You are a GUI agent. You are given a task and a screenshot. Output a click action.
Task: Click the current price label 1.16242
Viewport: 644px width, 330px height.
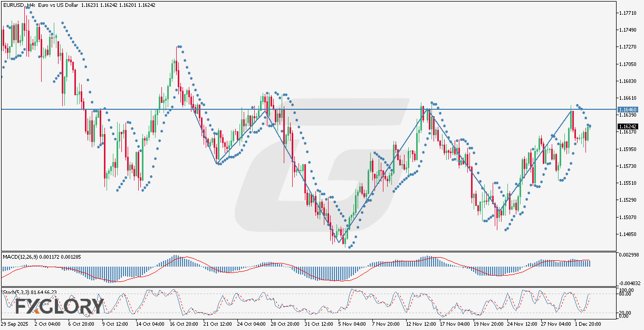coord(628,127)
